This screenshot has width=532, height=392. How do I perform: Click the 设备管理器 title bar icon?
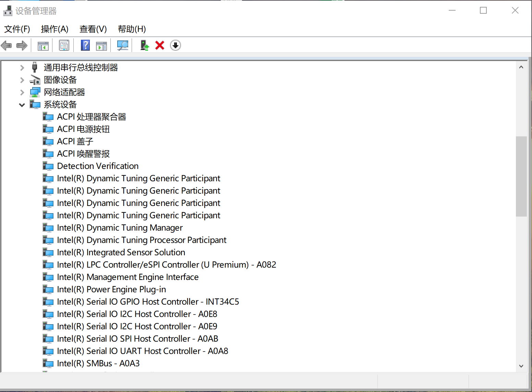click(8, 11)
